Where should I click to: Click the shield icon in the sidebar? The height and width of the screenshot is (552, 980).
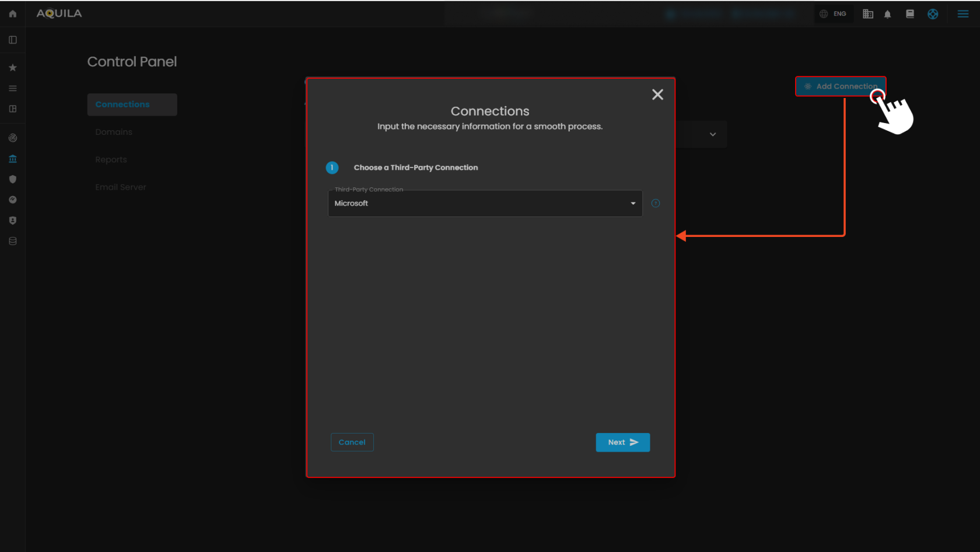coord(13,179)
